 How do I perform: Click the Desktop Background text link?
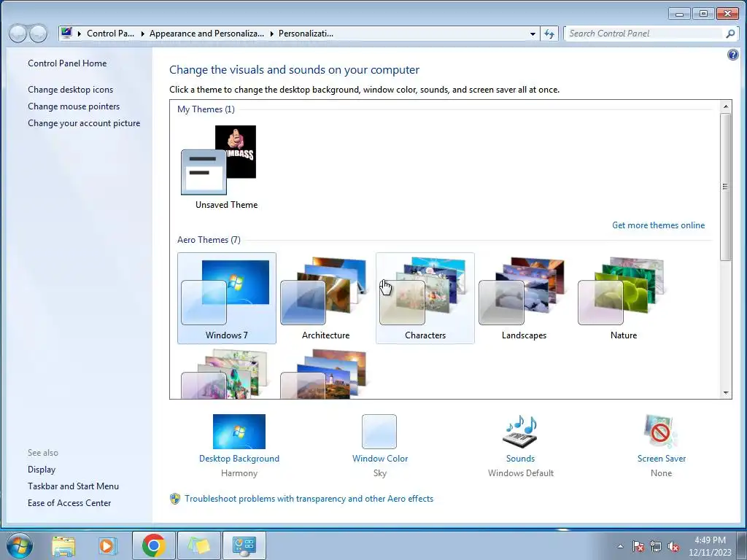(x=239, y=459)
